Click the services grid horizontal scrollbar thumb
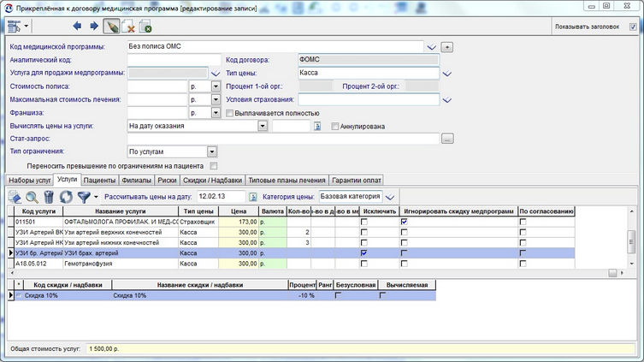The height and width of the screenshot is (362, 644). click(612, 273)
